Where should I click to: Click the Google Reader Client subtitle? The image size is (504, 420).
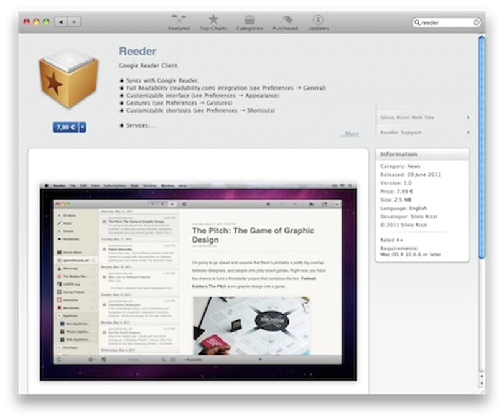149,65
